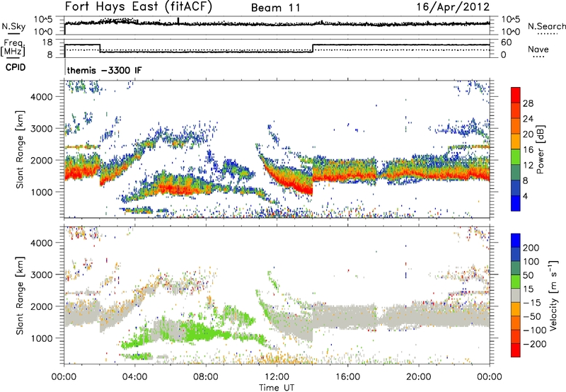
Task: Click the title "Fort Hays East (fitACF)"
Action: click(139, 7)
